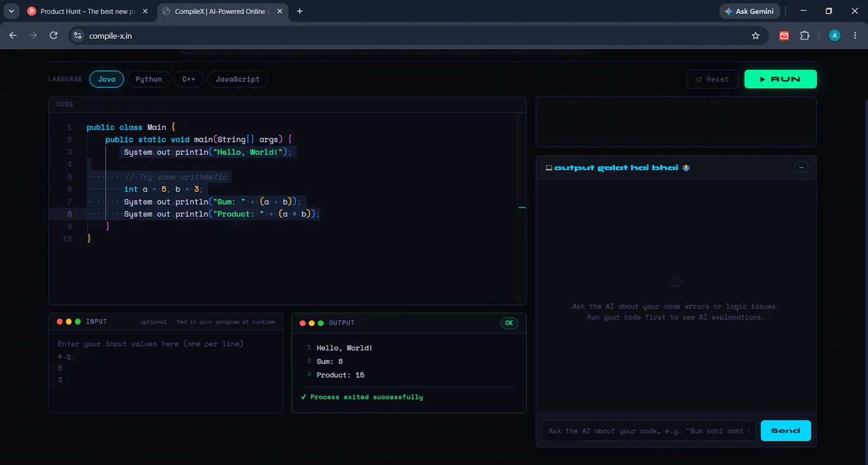The width and height of the screenshot is (868, 465).
Task: Click Ask Gemini button
Action: 750,11
